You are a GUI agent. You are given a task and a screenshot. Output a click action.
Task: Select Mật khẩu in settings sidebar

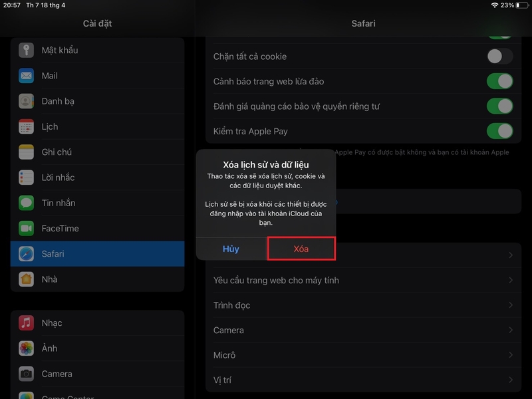97,51
